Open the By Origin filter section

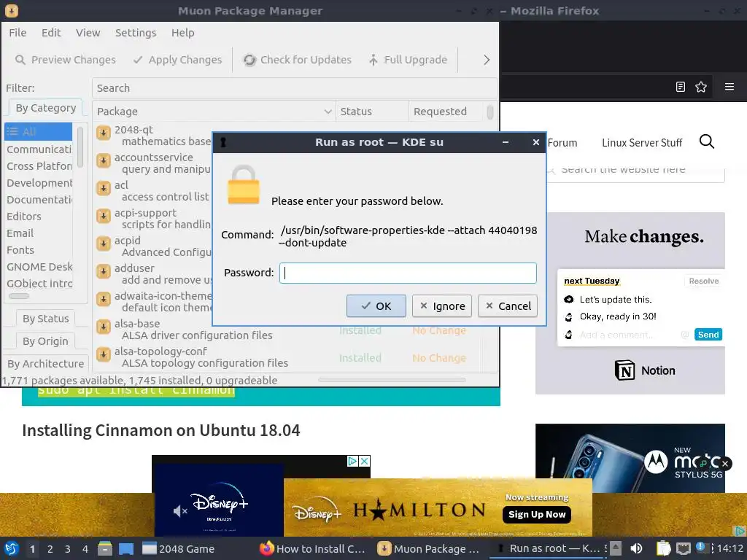(46, 341)
